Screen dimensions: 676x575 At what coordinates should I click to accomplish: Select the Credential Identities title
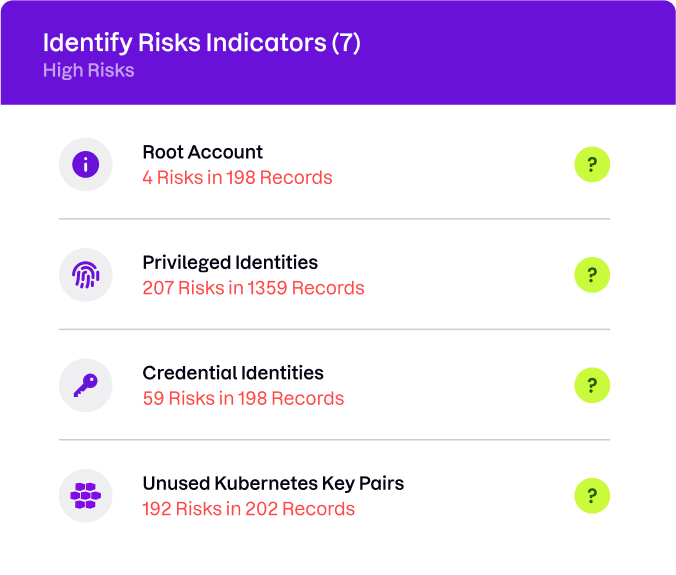(x=233, y=373)
